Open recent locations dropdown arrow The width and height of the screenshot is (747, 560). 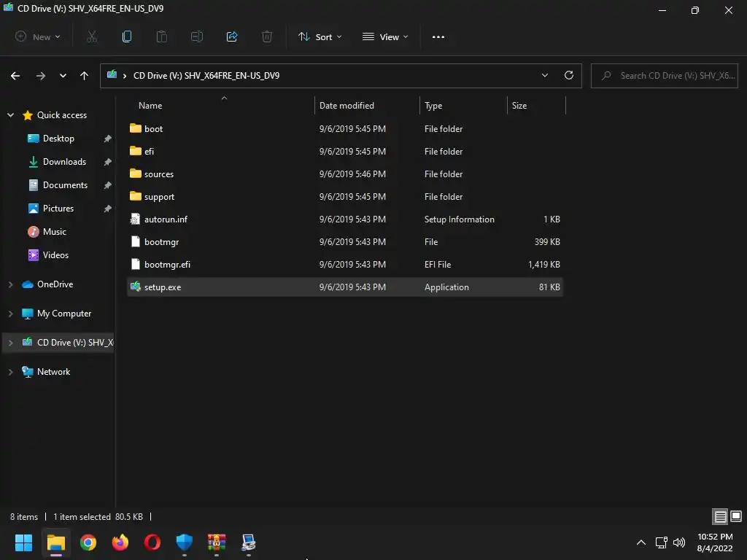point(63,76)
